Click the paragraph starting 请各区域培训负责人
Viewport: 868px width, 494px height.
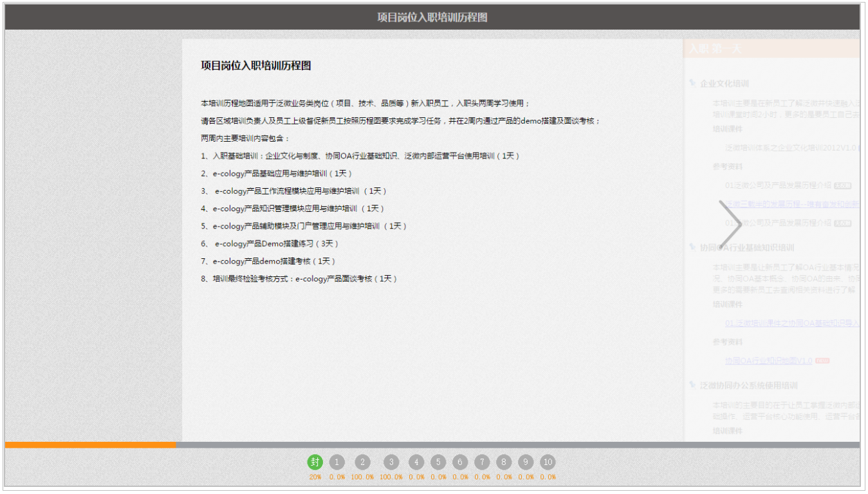coord(401,120)
